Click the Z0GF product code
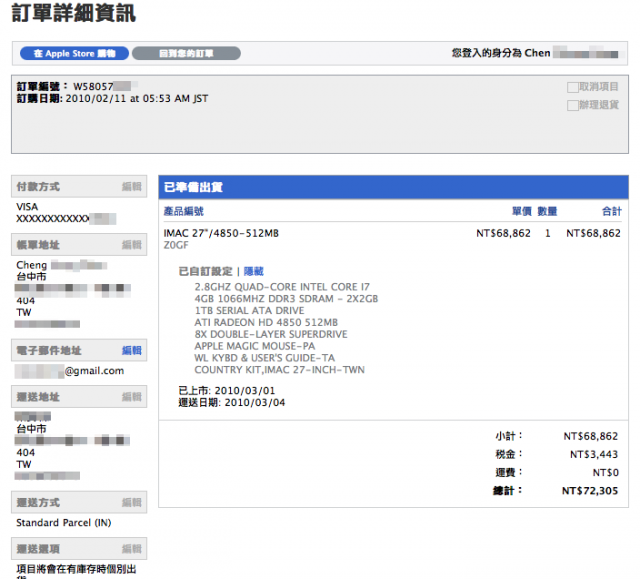This screenshot has height=579, width=640. click(x=176, y=245)
